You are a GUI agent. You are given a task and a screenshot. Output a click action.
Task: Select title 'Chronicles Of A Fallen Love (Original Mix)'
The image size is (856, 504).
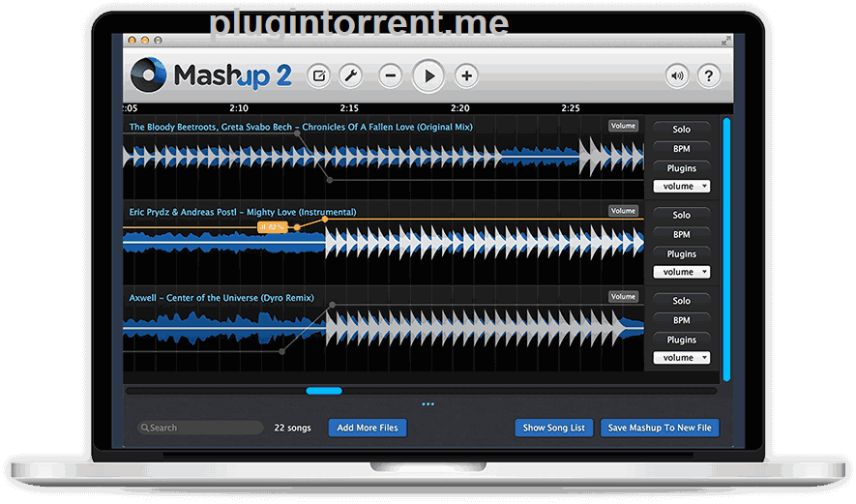coord(388,127)
